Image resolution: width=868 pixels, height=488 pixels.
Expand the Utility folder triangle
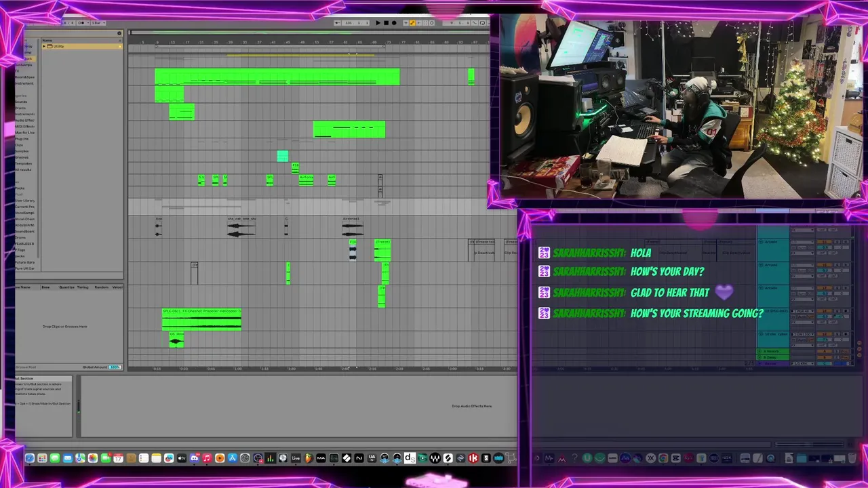pyautogui.click(x=44, y=46)
